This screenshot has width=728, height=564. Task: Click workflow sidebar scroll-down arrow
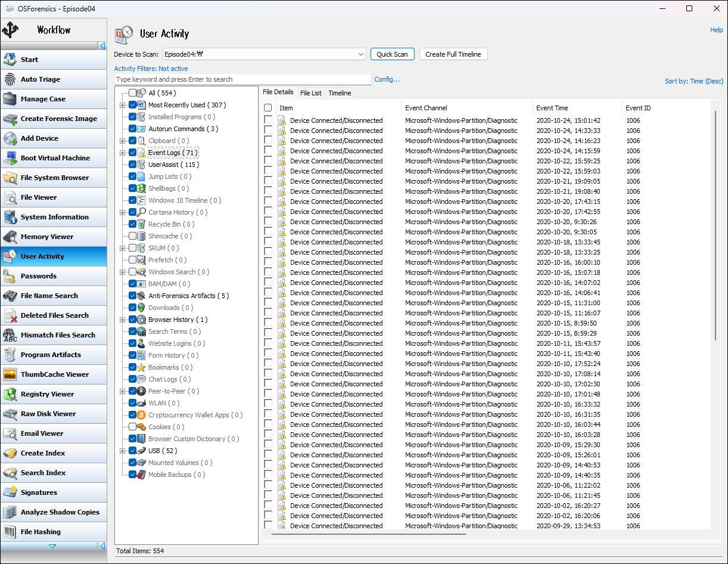click(x=52, y=546)
